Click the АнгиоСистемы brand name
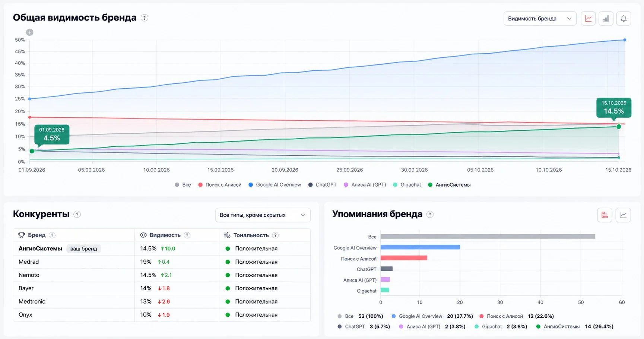The image size is (644, 339). click(x=40, y=248)
